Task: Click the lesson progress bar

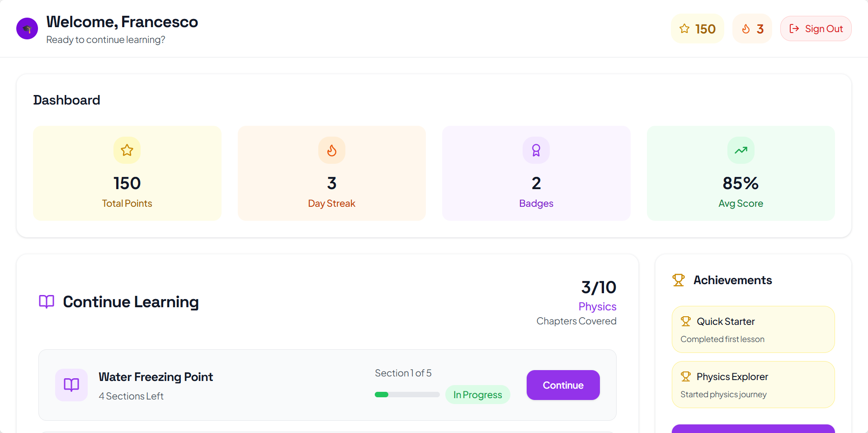Action: tap(407, 395)
